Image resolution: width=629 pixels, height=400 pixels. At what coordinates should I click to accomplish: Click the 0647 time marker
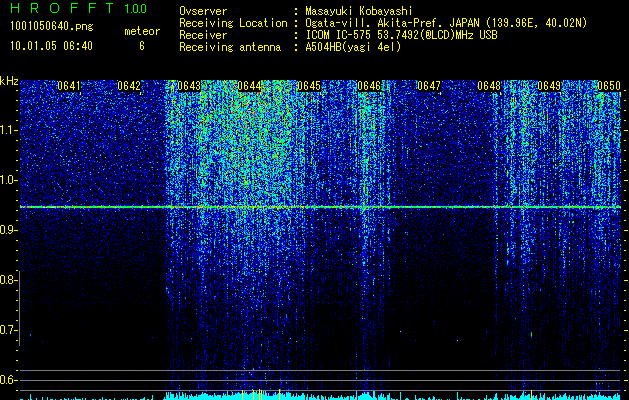429,86
